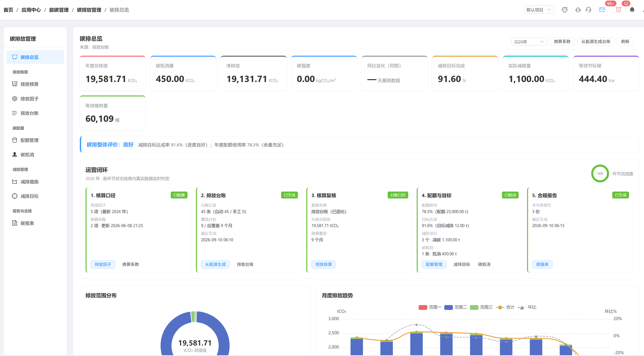Screen dimensions: 644x356
Task: Click 换算系数 link in 核算口径 card
Action: (131, 264)
